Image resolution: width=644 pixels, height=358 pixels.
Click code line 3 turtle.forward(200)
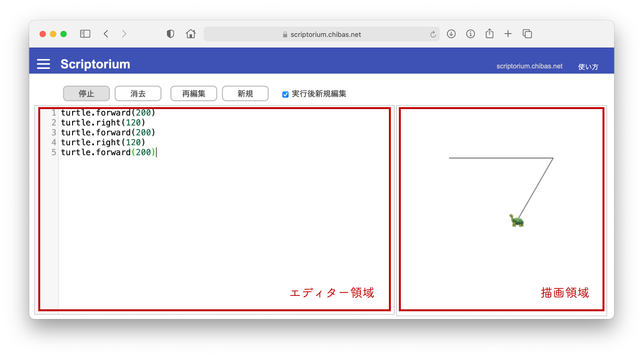(x=108, y=133)
